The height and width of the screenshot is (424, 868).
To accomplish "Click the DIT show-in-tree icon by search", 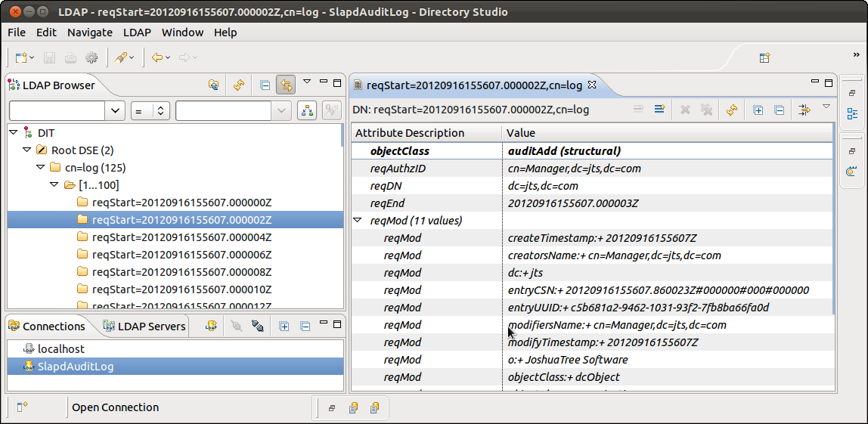I will [x=306, y=110].
